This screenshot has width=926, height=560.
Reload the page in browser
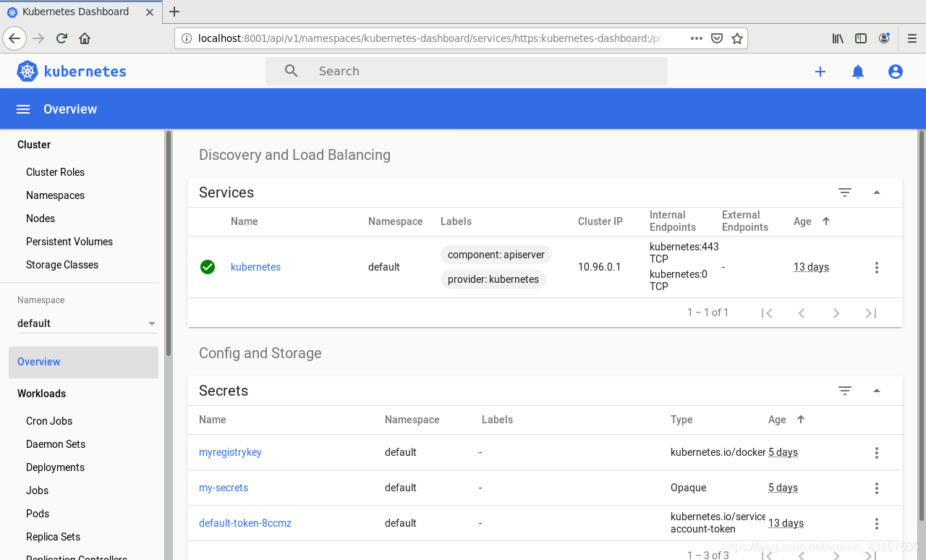(x=62, y=38)
